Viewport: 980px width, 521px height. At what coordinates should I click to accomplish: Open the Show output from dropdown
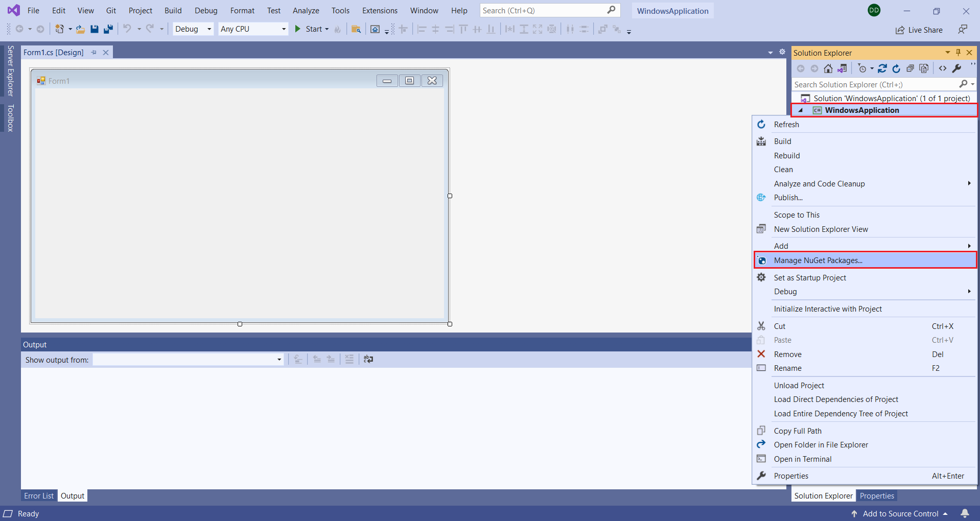tap(188, 360)
